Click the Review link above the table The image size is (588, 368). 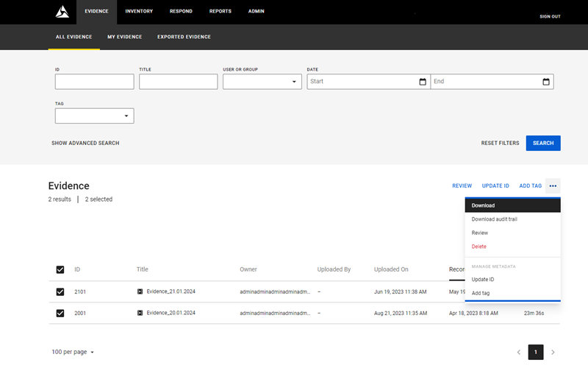(x=462, y=186)
